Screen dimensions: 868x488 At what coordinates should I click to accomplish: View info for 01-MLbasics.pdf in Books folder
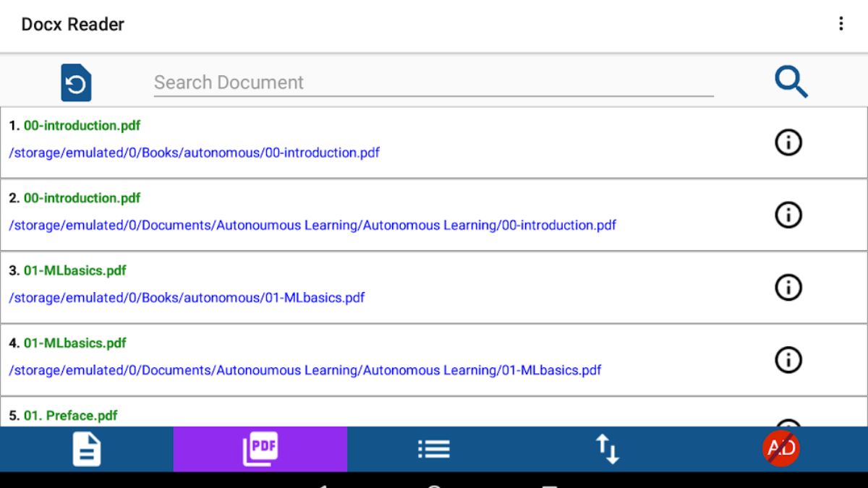coord(788,287)
